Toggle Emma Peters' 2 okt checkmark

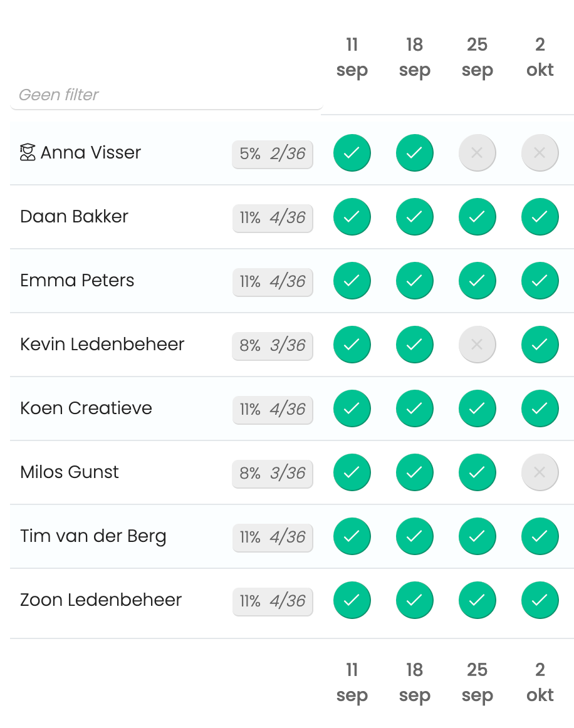tap(540, 281)
